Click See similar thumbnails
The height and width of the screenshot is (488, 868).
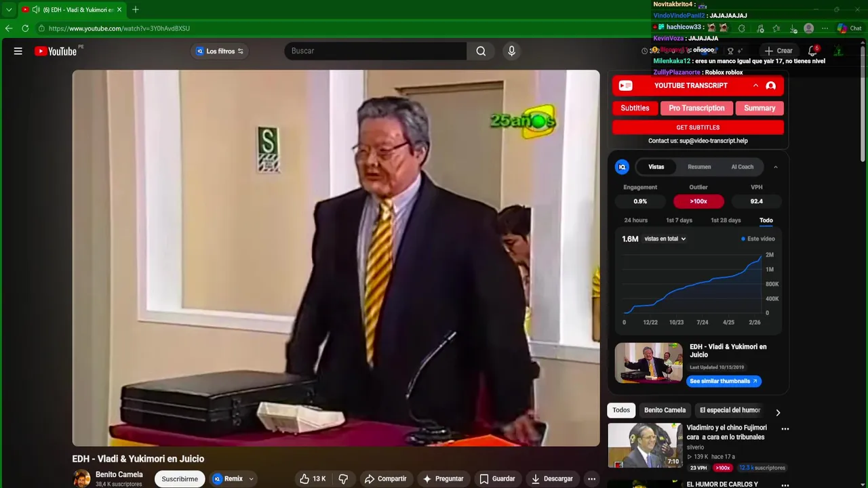click(724, 381)
